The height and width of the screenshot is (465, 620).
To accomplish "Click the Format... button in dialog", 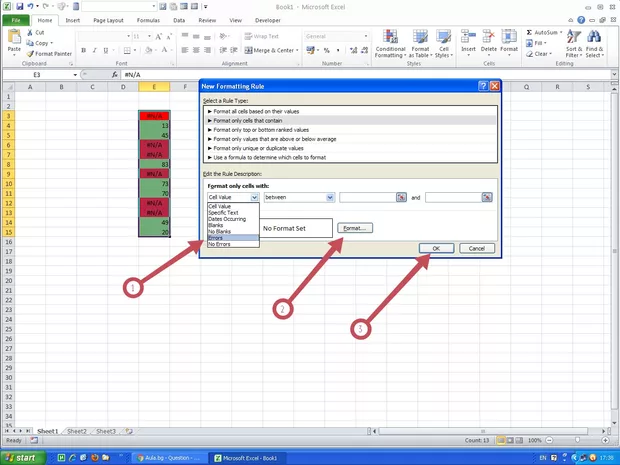I will 355,228.
